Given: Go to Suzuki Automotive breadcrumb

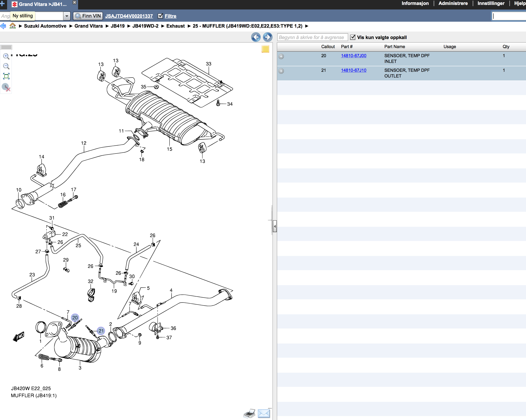Looking at the screenshot, I should click(x=45, y=26).
